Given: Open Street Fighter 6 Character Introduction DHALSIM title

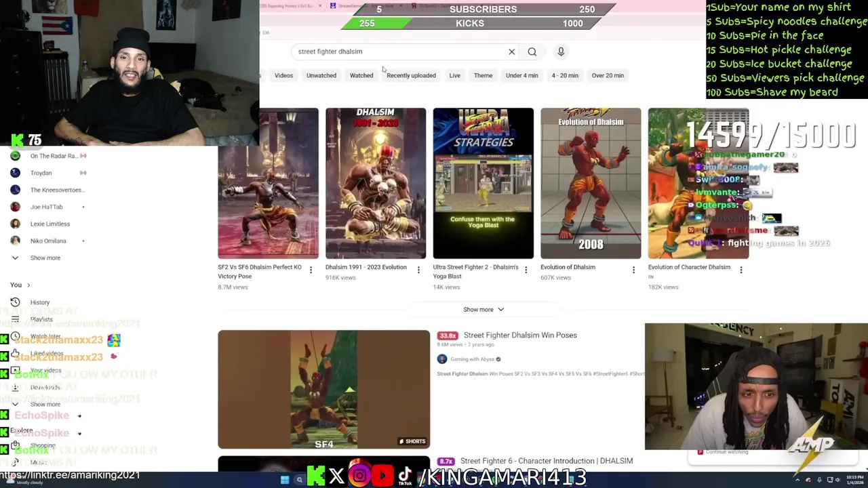Looking at the screenshot, I should 547,461.
